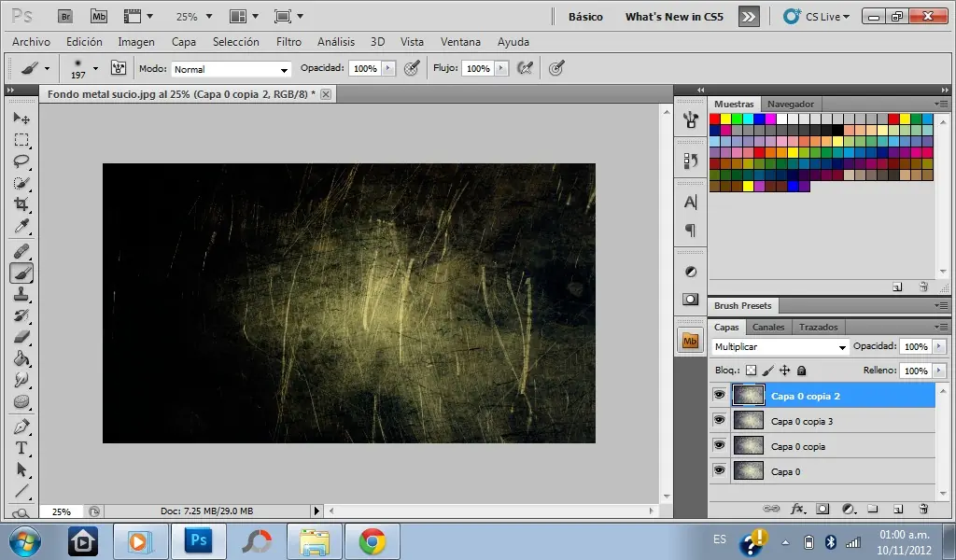Create a new layer with the new layer icon
Image resolution: width=956 pixels, height=560 pixels.
[898, 509]
